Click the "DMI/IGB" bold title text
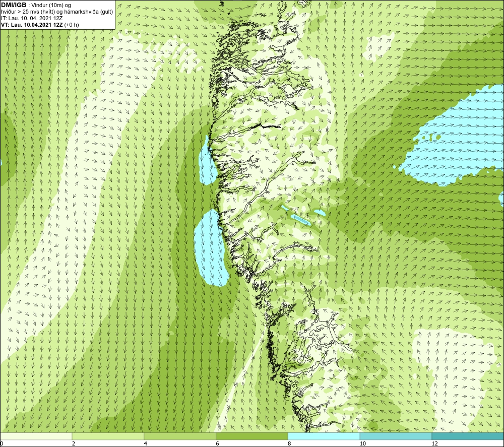Viewport: 504px width, 447px height. (x=14, y=5)
